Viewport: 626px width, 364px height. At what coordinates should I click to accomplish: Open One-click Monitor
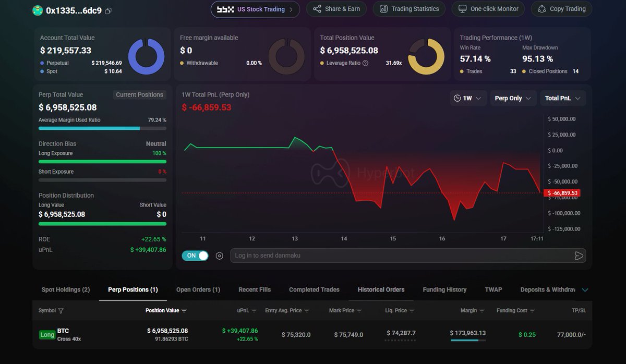488,9
